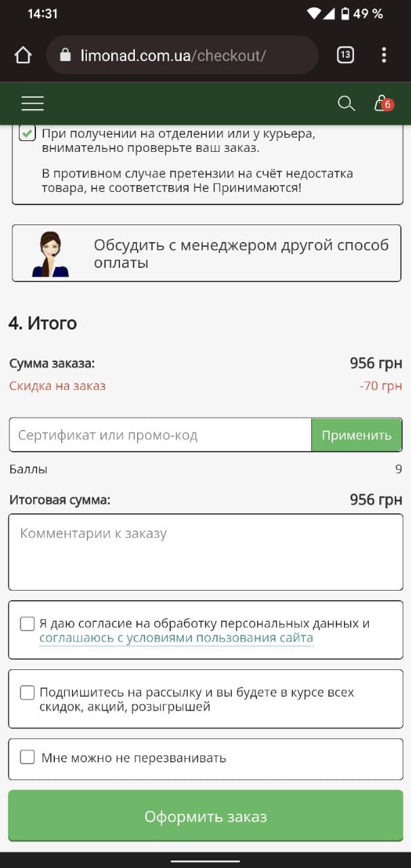The width and height of the screenshot is (411, 868).
Task: Click the battery indicator in status bar
Action: point(345,14)
